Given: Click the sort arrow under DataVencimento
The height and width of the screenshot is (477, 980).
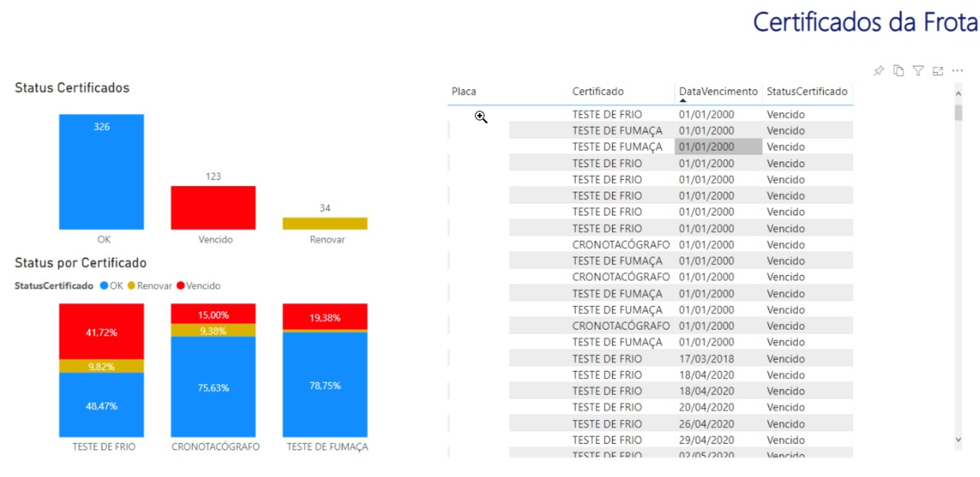Looking at the screenshot, I should pyautogui.click(x=683, y=101).
